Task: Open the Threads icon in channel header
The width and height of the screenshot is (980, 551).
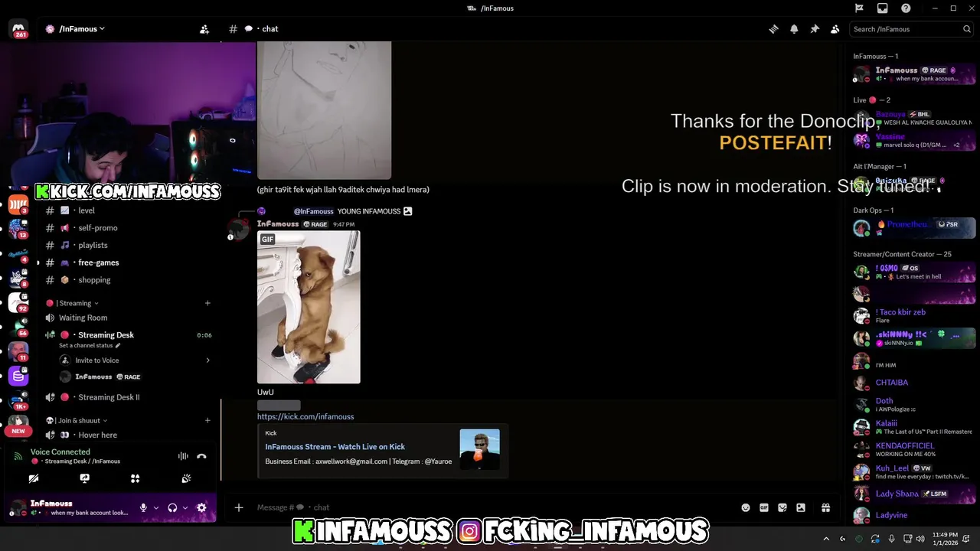Action: 773,29
